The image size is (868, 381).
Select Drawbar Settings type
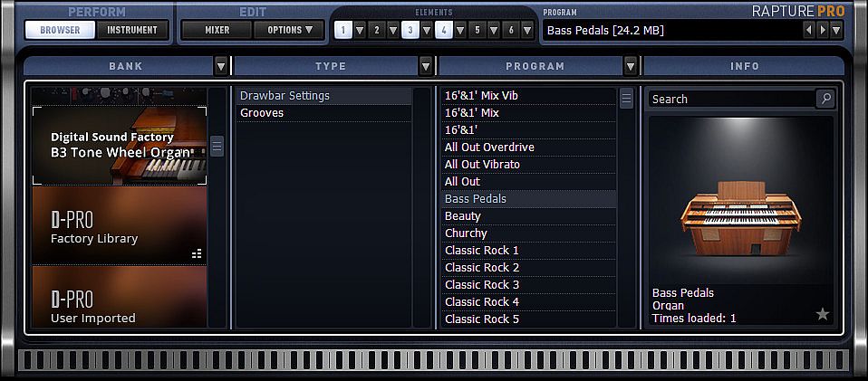[323, 96]
